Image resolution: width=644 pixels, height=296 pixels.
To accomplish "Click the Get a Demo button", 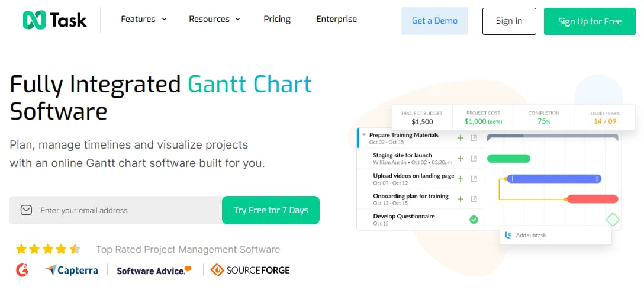I will (434, 21).
